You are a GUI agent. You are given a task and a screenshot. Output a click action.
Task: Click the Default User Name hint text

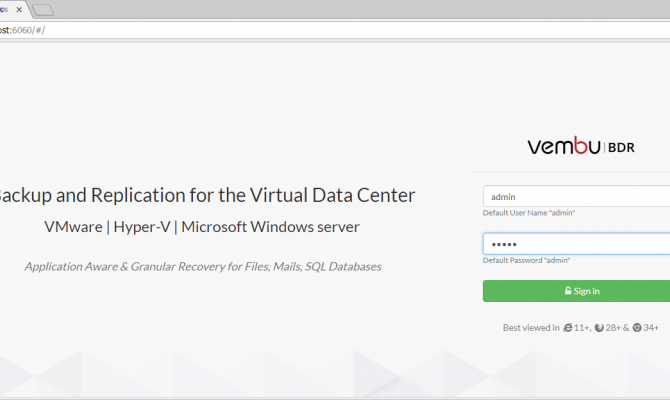click(529, 213)
